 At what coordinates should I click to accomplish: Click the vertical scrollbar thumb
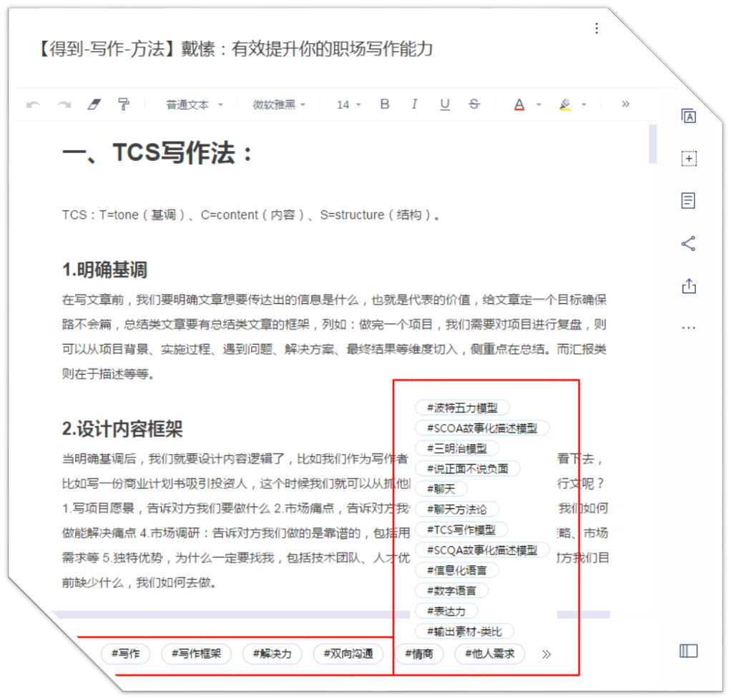coord(652,144)
